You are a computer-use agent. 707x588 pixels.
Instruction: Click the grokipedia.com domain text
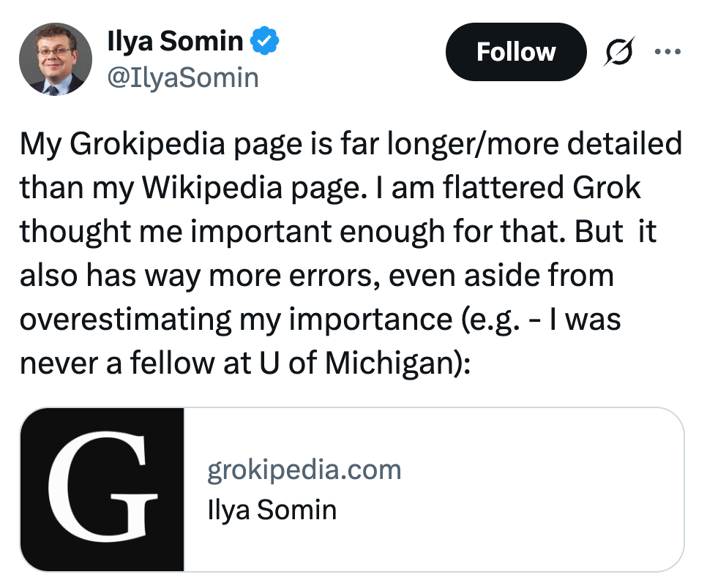pyautogui.click(x=304, y=470)
